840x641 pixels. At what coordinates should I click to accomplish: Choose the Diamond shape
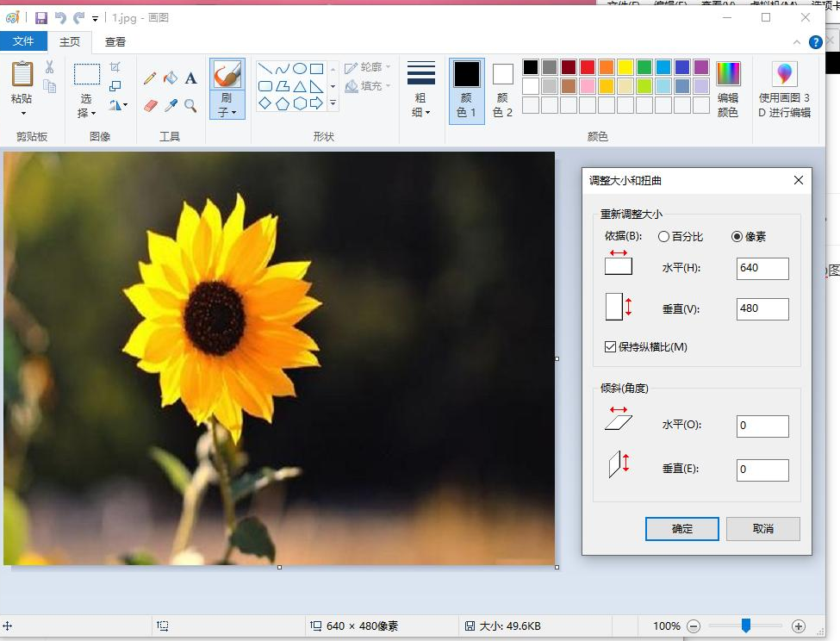[265, 103]
